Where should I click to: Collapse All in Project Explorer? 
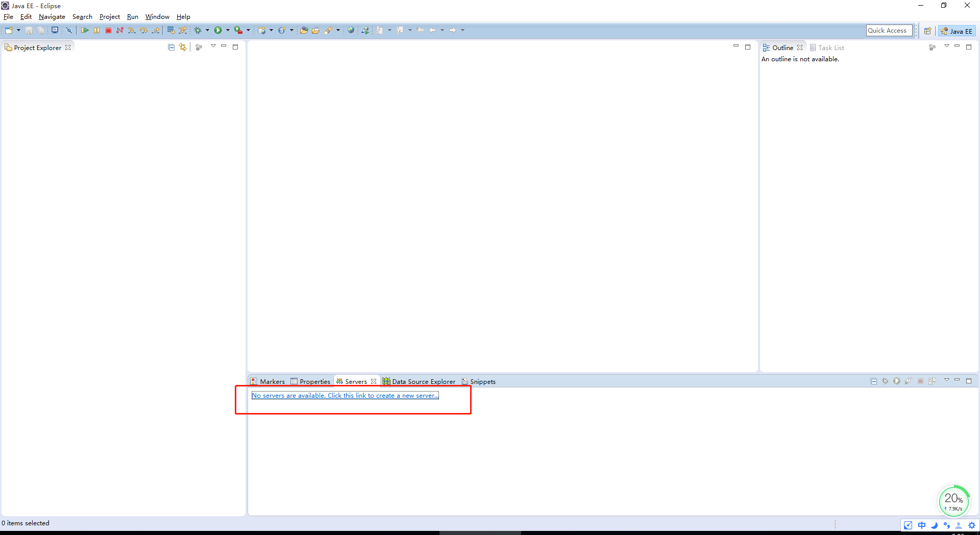point(171,47)
